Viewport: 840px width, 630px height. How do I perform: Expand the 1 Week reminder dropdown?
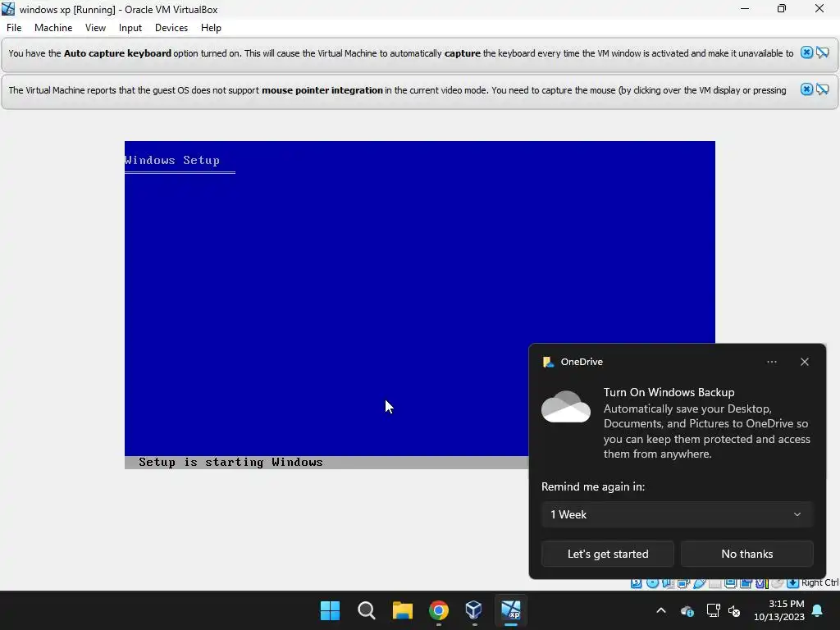(677, 514)
